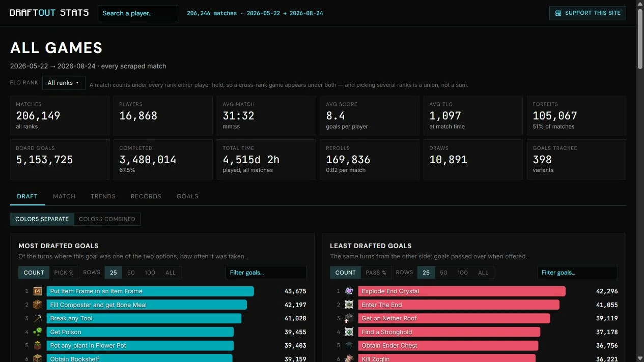Viewport: 644px width, 362px height.
Task: Click the Break any Tool pickaxe icon
Action: tap(38, 318)
